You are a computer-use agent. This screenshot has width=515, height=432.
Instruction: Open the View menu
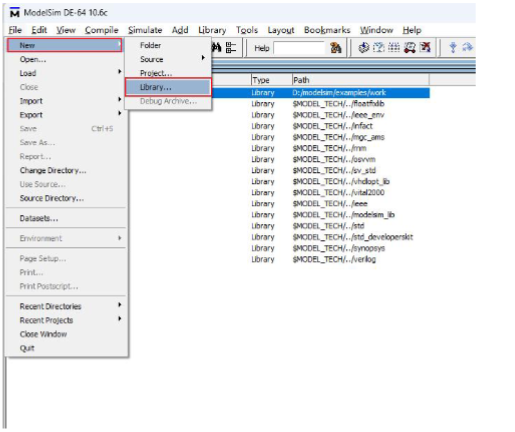(x=66, y=30)
